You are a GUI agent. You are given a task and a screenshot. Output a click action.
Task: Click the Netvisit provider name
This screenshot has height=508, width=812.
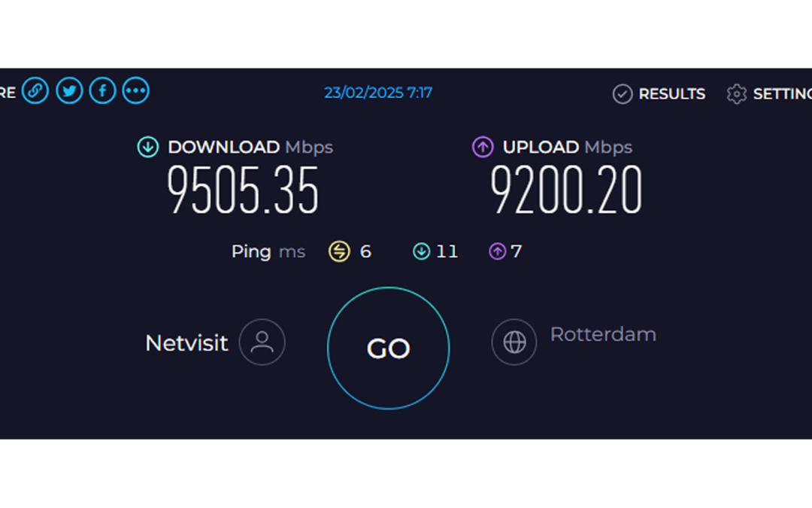186,343
